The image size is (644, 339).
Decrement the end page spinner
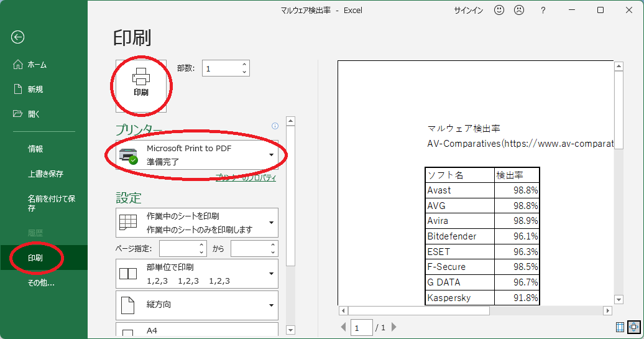[x=273, y=253]
